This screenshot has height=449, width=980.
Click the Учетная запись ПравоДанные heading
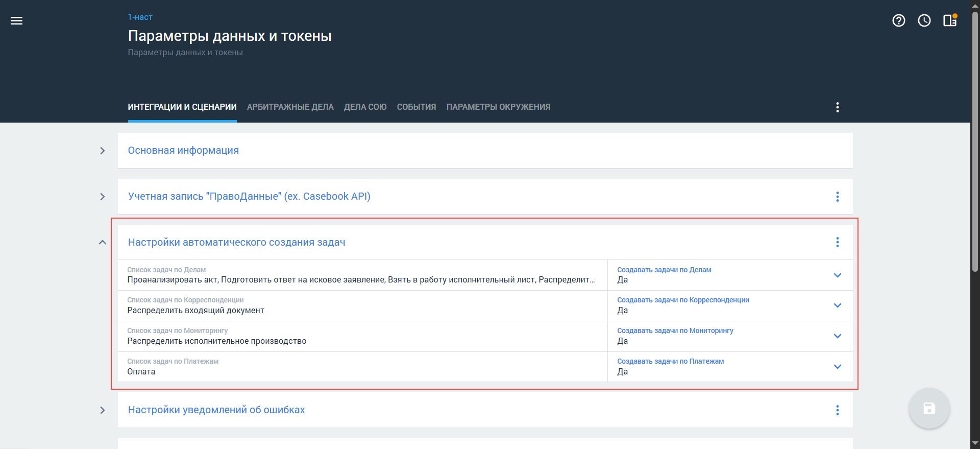[249, 197]
